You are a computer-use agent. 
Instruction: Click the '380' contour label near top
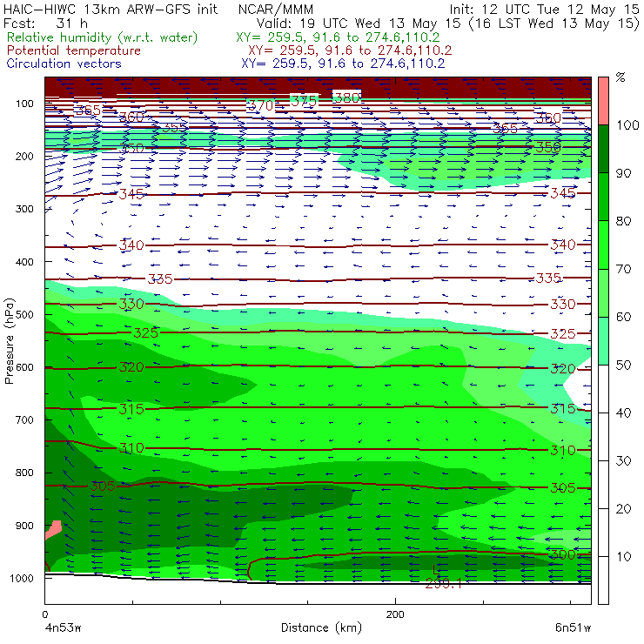(x=347, y=97)
